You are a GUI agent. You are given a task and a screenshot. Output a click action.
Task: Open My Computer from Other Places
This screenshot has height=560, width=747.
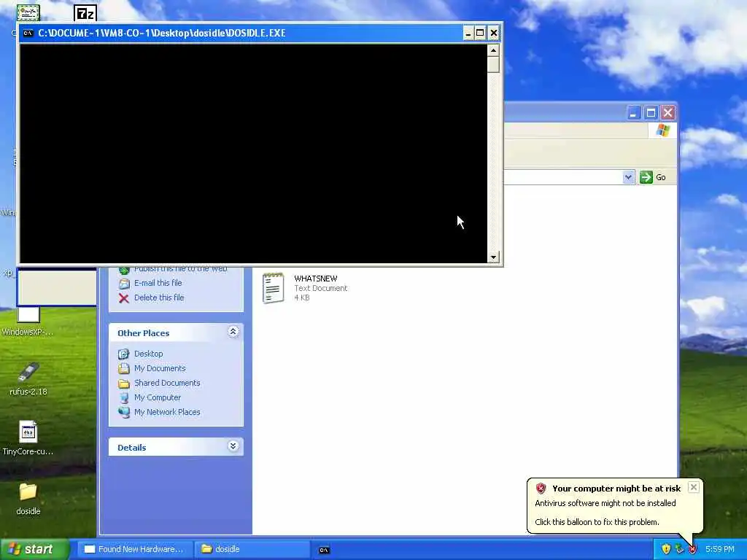pos(158,397)
